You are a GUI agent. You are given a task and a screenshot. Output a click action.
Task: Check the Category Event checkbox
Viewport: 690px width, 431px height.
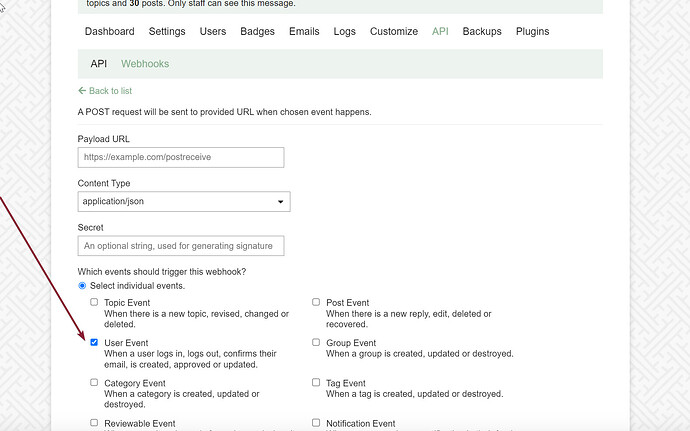[94, 382]
